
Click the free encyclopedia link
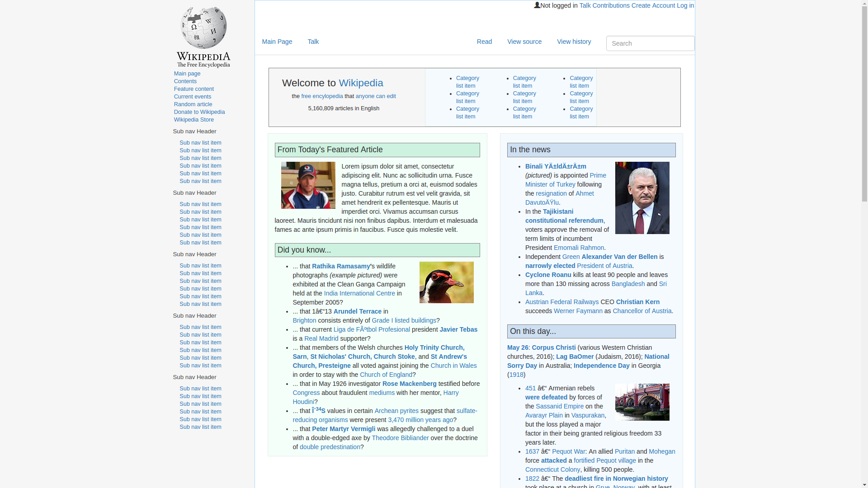pos(322,96)
